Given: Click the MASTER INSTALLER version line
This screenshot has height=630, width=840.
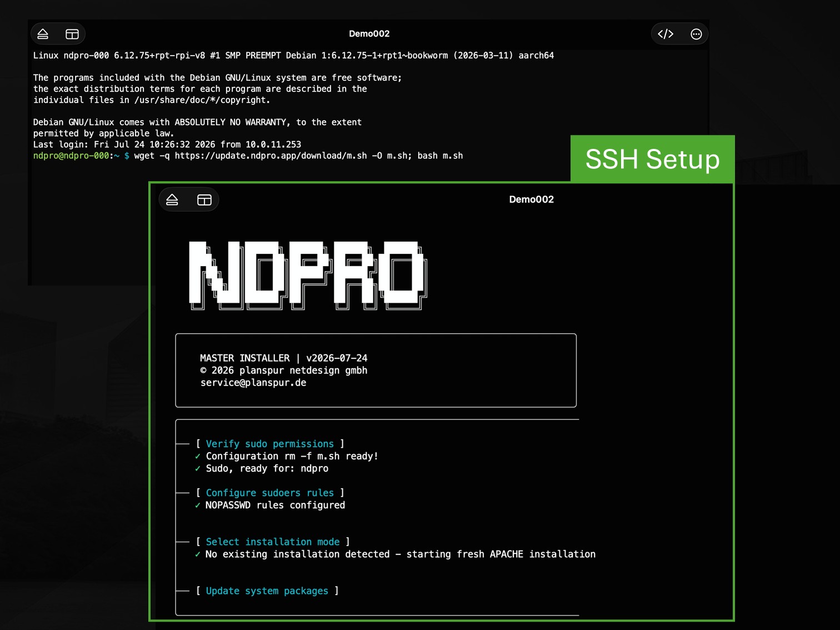Looking at the screenshot, I should pos(284,358).
